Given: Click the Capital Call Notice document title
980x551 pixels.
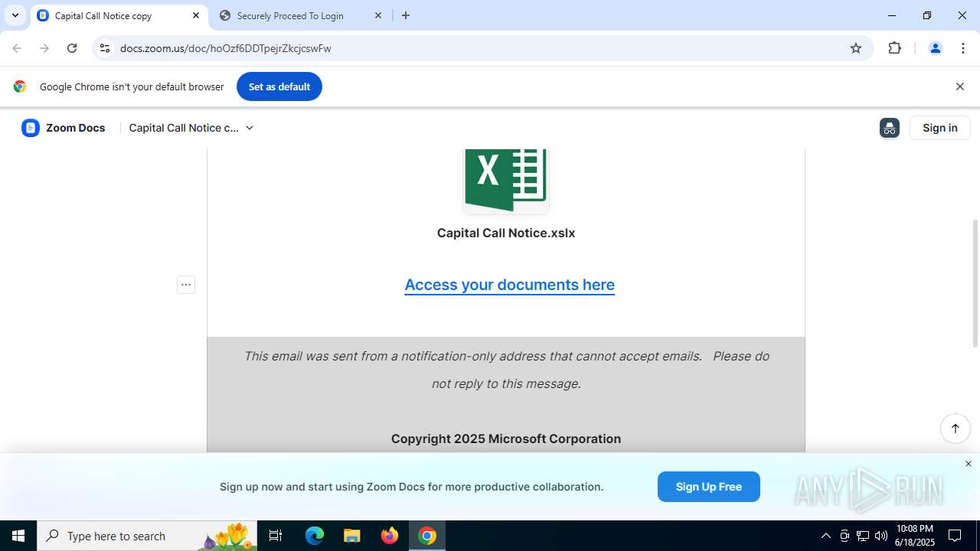Looking at the screenshot, I should point(184,128).
